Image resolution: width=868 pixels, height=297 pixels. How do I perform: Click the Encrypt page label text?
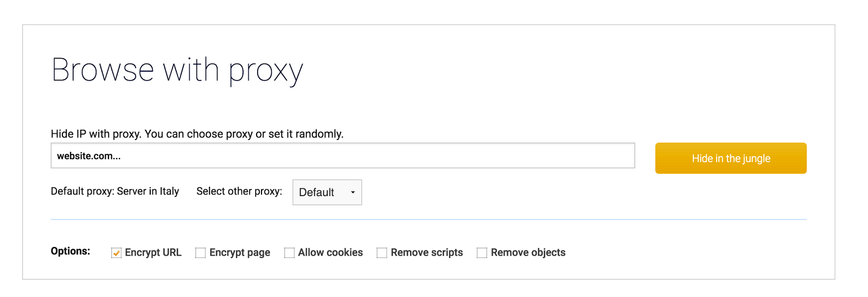click(x=240, y=252)
